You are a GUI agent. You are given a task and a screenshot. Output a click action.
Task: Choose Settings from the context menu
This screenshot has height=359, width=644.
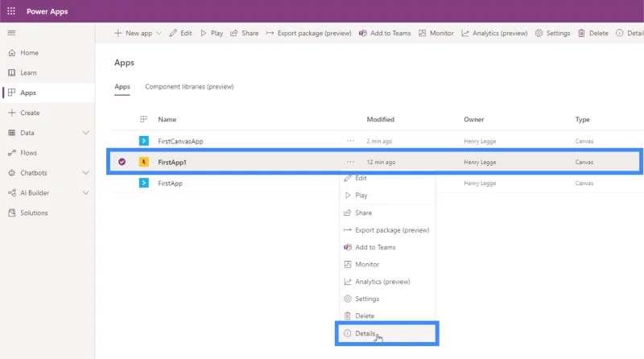click(x=387, y=299)
